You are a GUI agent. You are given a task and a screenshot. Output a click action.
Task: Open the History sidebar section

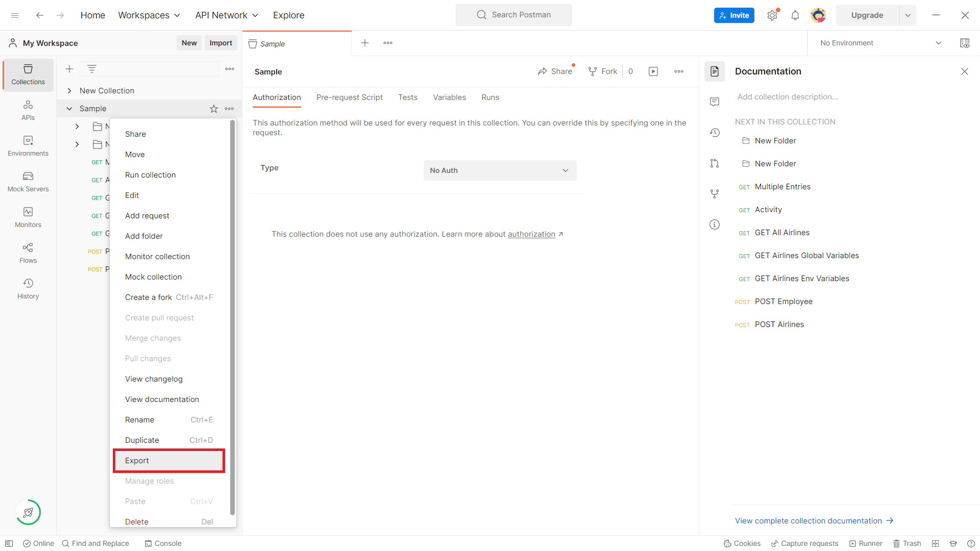pyautogui.click(x=28, y=289)
